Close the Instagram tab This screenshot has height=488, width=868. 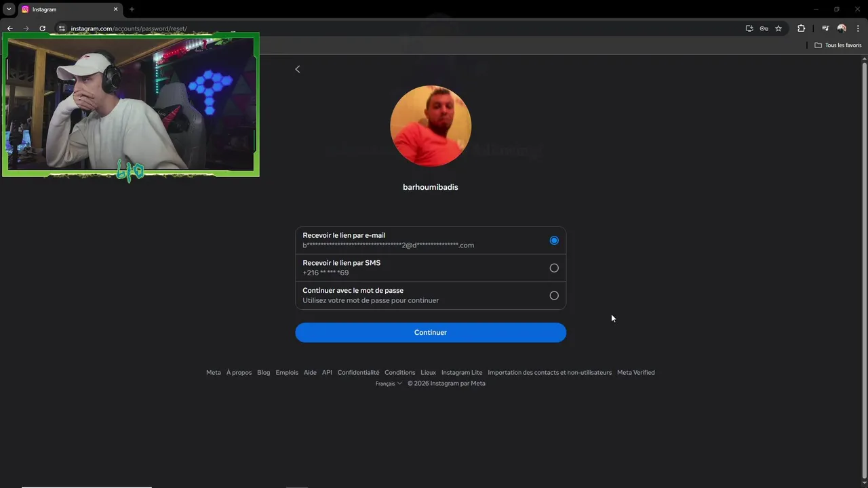click(115, 9)
